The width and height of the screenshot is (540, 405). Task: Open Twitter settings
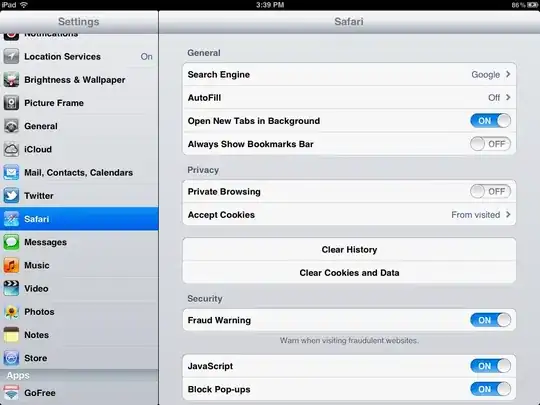79,196
